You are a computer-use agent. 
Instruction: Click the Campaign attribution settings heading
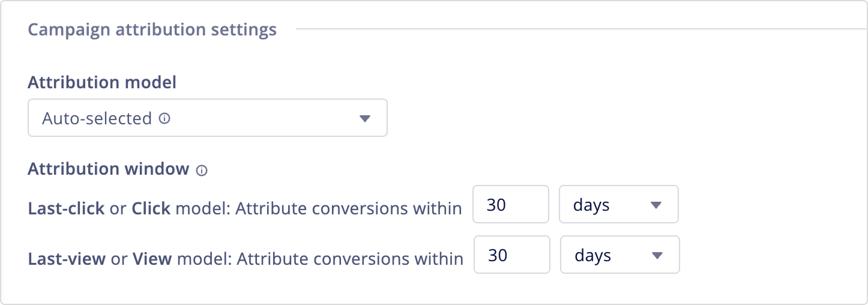pyautogui.click(x=152, y=29)
